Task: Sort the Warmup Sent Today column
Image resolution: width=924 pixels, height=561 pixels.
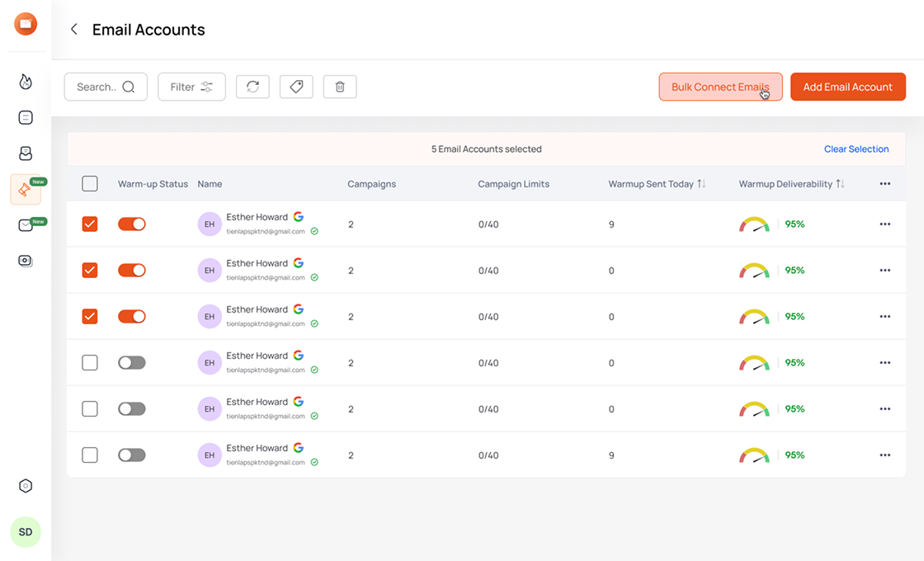Action: (700, 184)
